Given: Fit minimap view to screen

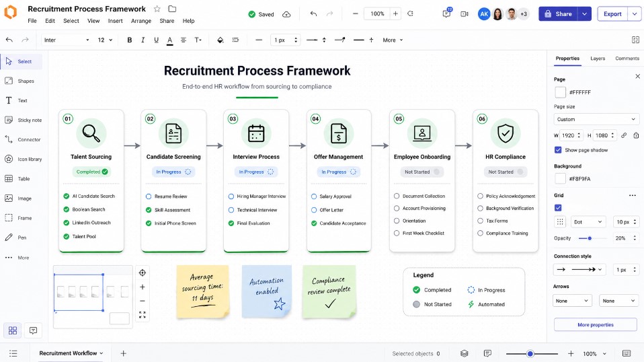Looking at the screenshot, I should [142, 315].
